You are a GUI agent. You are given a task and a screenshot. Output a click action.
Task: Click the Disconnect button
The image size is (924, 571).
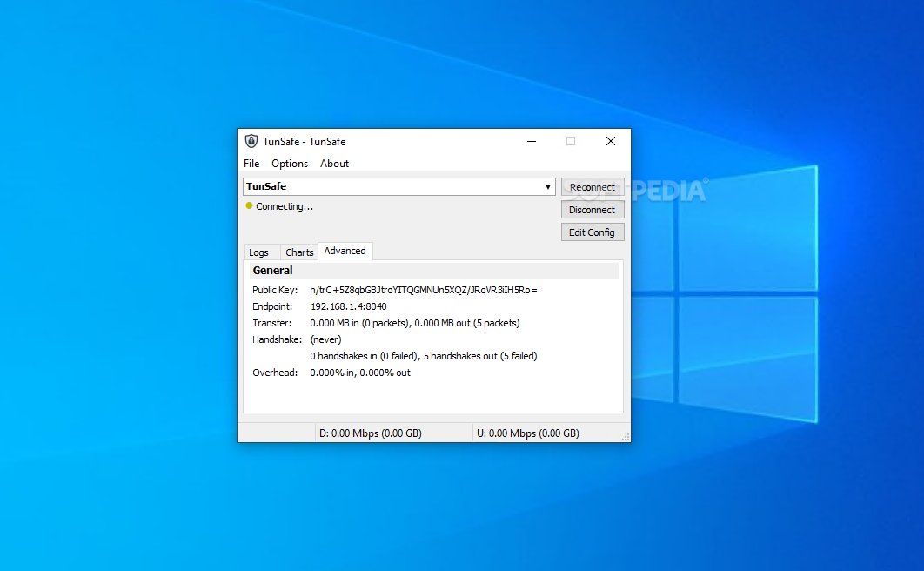point(593,210)
